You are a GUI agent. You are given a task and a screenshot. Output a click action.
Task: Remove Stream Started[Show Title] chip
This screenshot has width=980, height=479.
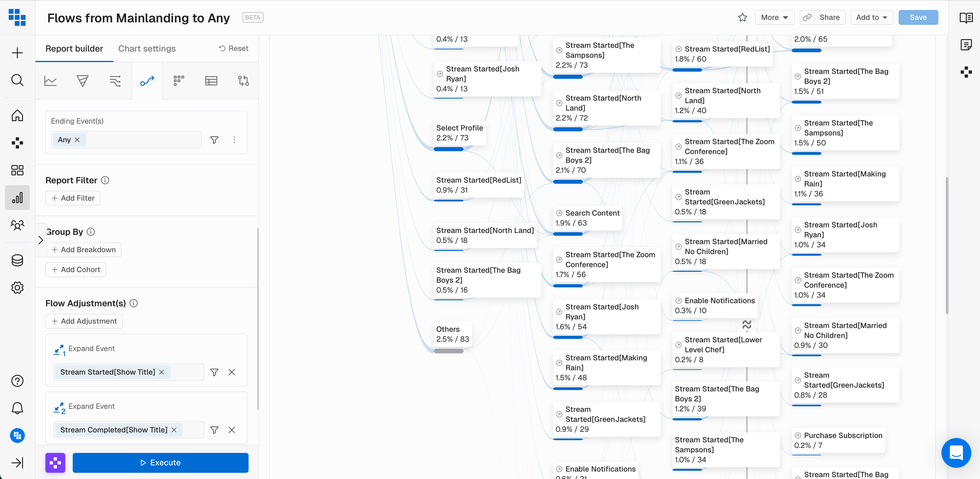(162, 372)
